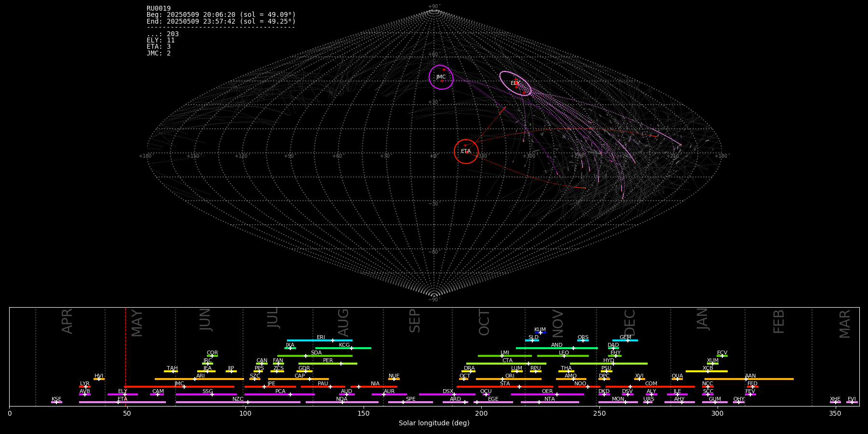
Task: Click the SDA shower label in timeline
Action: coord(316,353)
